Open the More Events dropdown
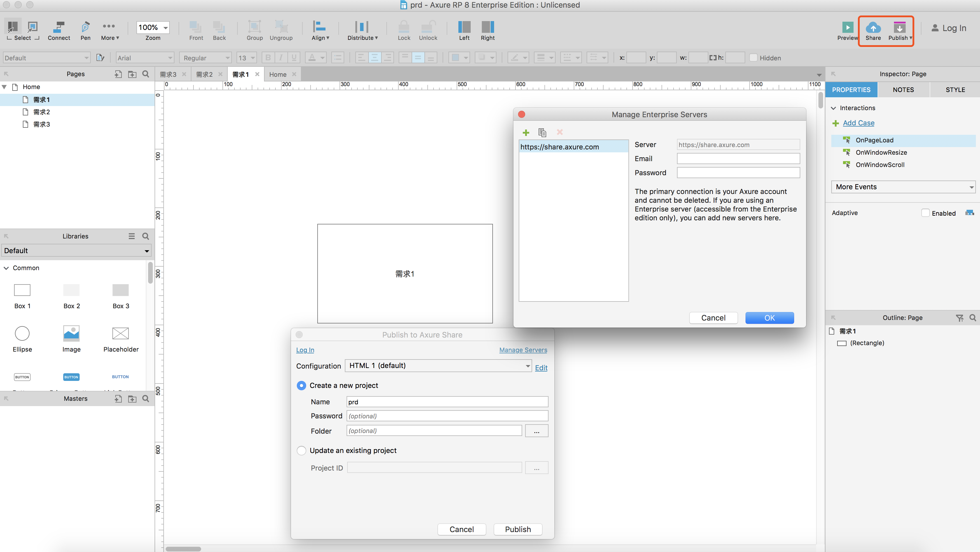This screenshot has width=980, height=552. point(903,187)
